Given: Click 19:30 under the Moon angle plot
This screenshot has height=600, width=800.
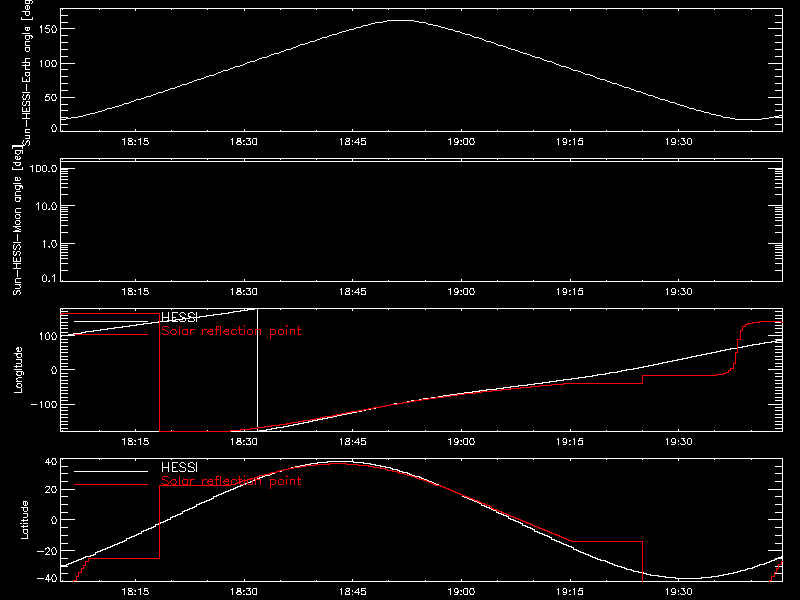Looking at the screenshot, I should (679, 292).
